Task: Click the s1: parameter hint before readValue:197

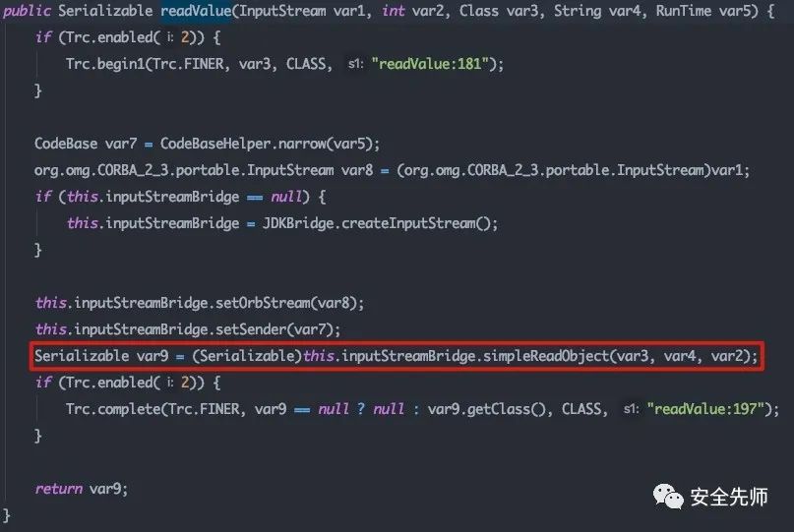Action: click(x=631, y=409)
